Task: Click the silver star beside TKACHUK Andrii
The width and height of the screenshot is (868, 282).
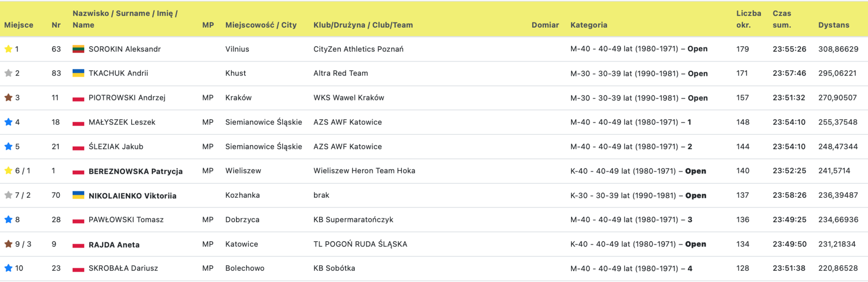Action: point(8,73)
